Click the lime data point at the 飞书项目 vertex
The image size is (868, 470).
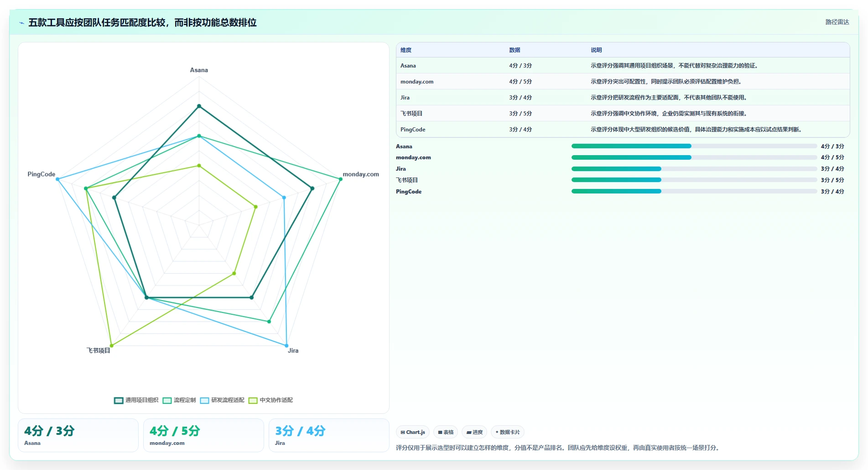tap(111, 345)
